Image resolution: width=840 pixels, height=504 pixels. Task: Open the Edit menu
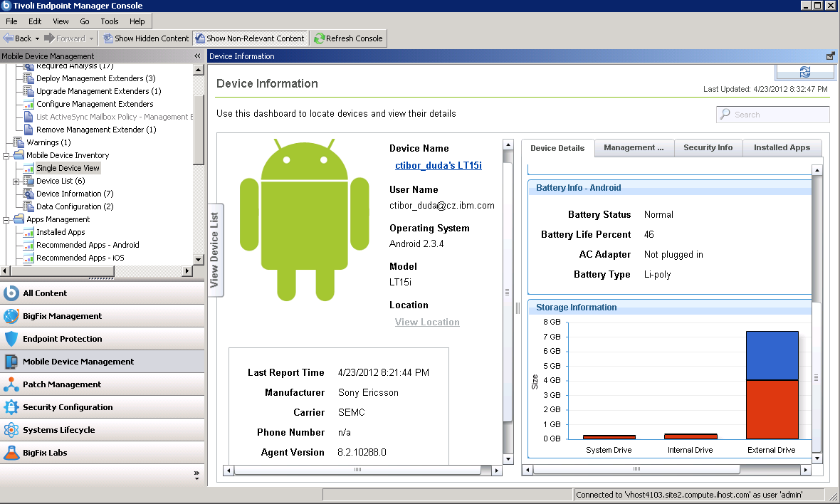coord(35,21)
